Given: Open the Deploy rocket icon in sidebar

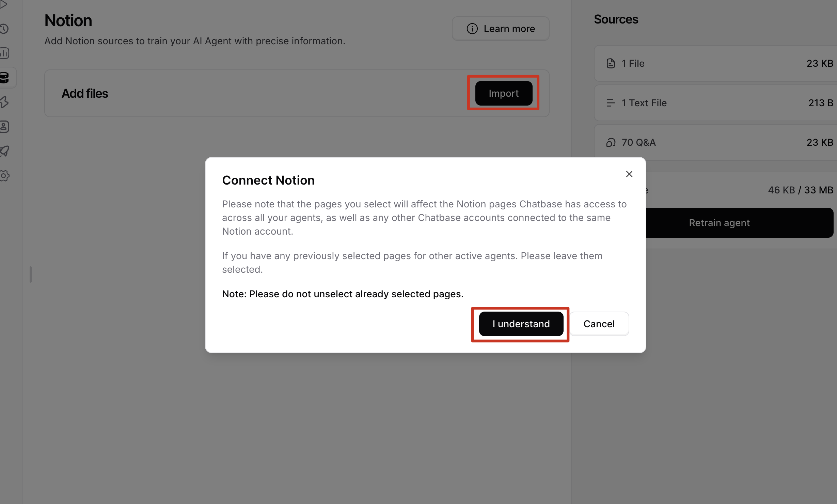Looking at the screenshot, I should [x=4, y=151].
